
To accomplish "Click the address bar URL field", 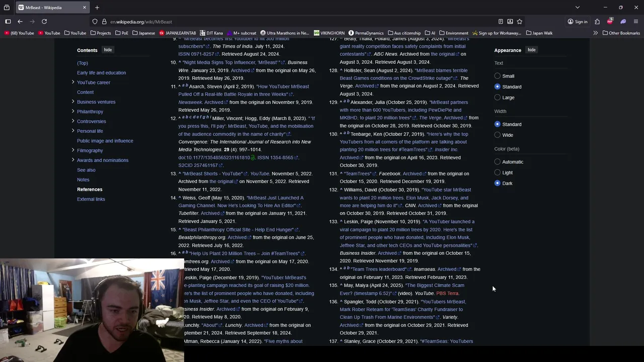I will 302,22.
